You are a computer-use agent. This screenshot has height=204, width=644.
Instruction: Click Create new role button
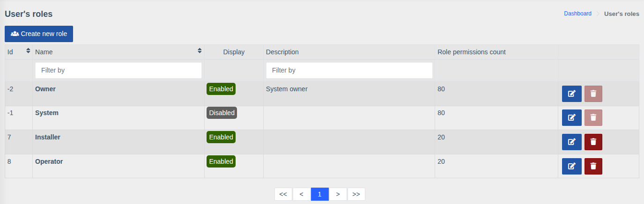pos(39,34)
